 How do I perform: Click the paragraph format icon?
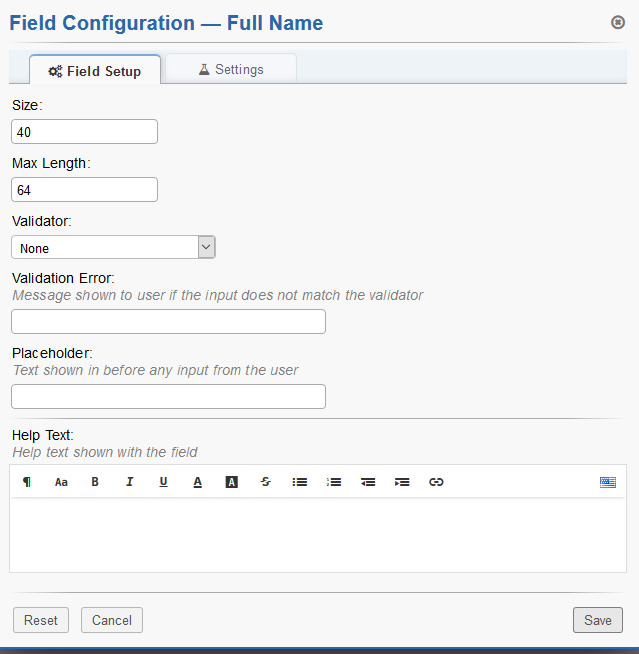[x=27, y=482]
